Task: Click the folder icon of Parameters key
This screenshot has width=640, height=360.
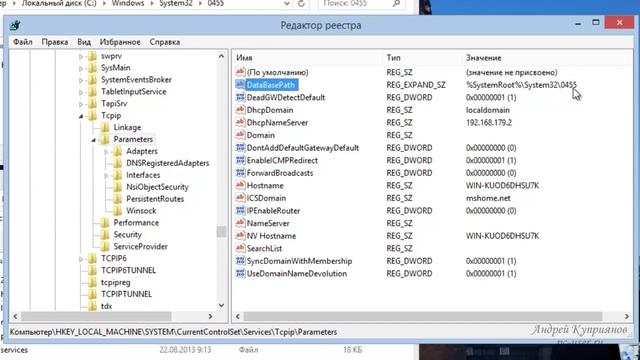Action: click(105, 139)
